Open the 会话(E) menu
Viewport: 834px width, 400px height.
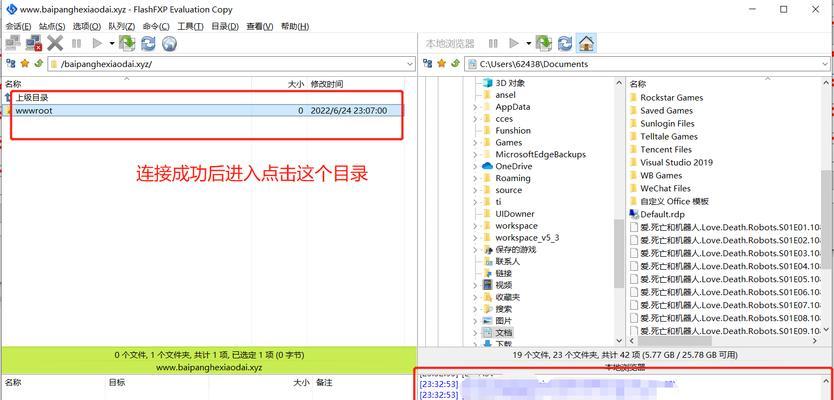(18, 27)
